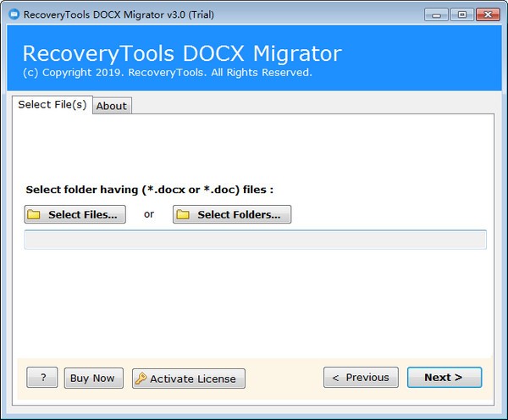Open help with the question mark button

[x=42, y=378]
